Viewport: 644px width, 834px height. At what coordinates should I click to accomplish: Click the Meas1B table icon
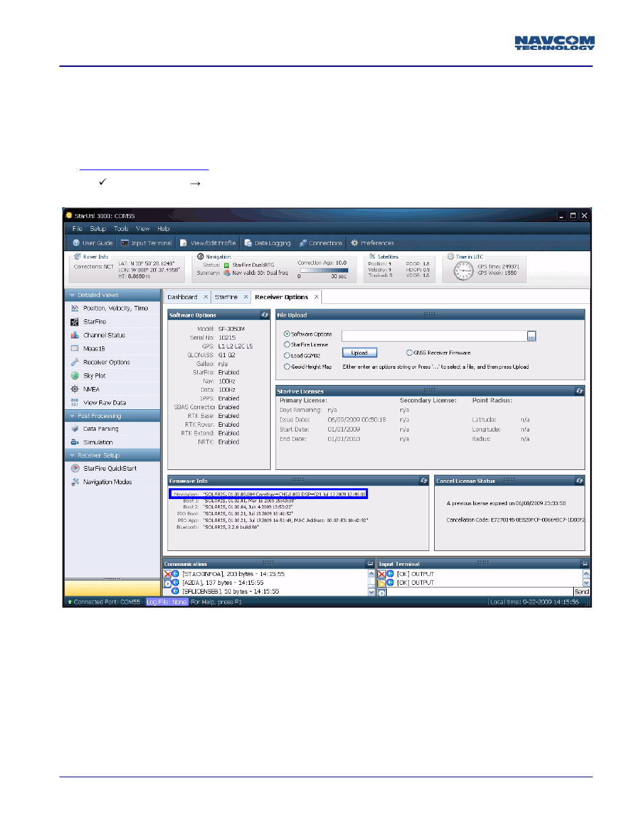75,348
